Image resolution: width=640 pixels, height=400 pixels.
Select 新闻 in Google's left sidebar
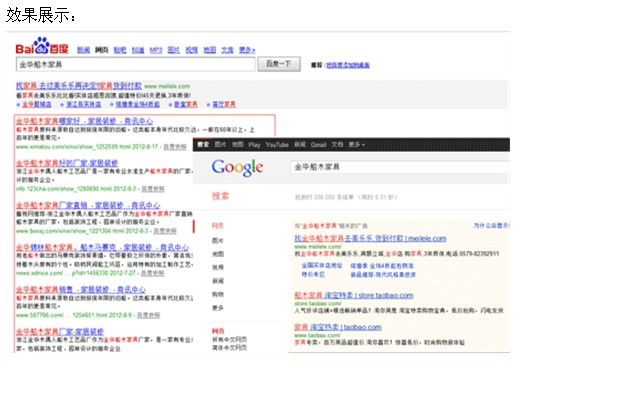[x=218, y=281]
